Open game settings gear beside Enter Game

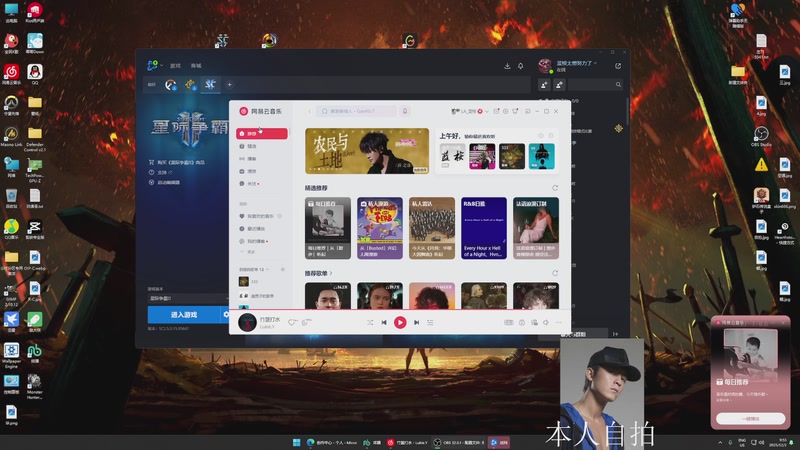point(226,315)
